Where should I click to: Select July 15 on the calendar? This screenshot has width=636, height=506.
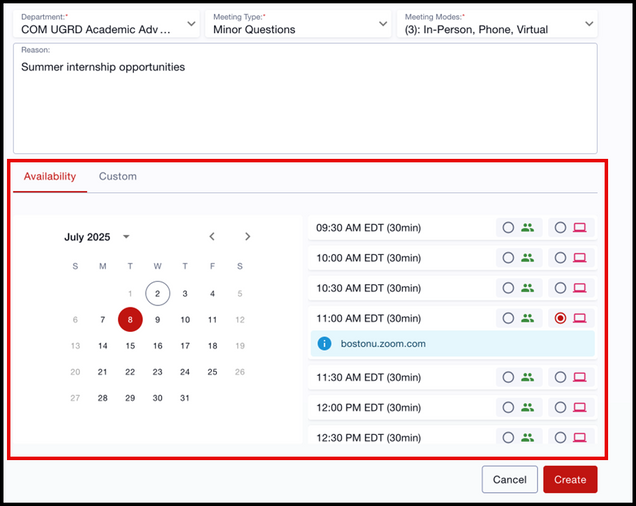tap(130, 346)
